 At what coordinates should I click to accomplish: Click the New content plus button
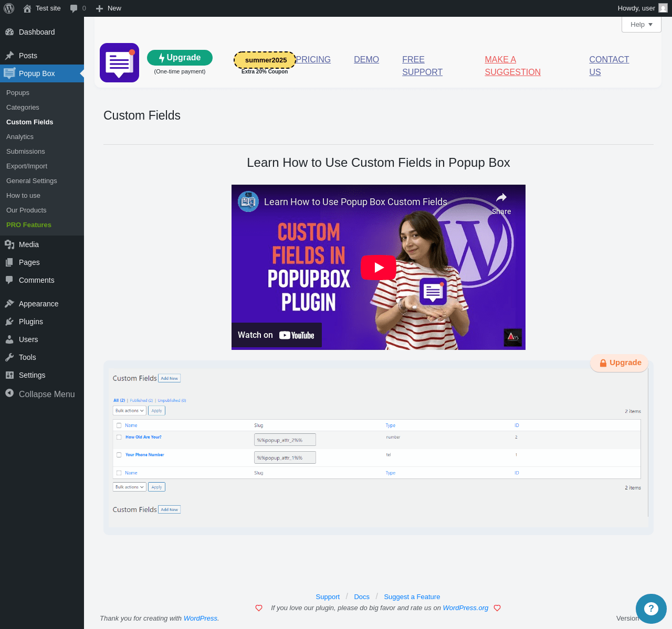click(109, 8)
